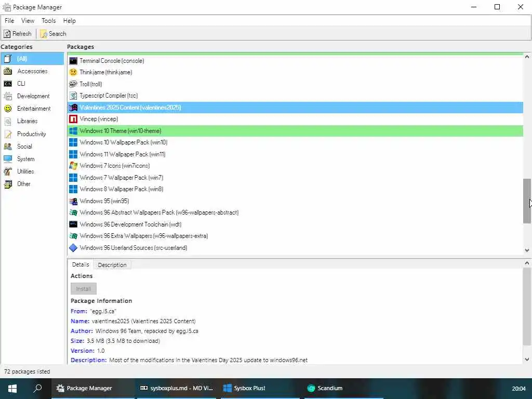Select the Utilities category icon

[x=8, y=171]
